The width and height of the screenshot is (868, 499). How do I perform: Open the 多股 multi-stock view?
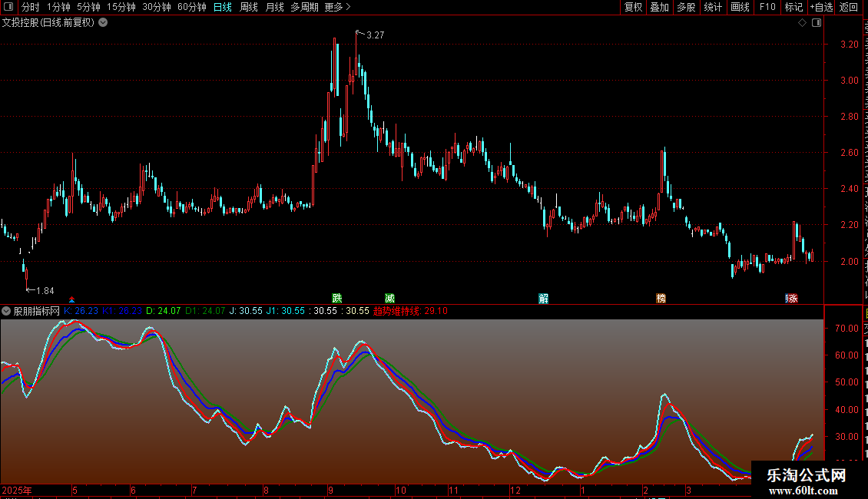coord(687,7)
